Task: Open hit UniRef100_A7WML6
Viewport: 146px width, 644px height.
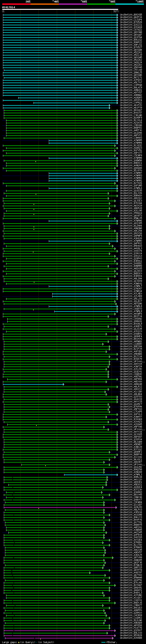Action: click(x=131, y=188)
